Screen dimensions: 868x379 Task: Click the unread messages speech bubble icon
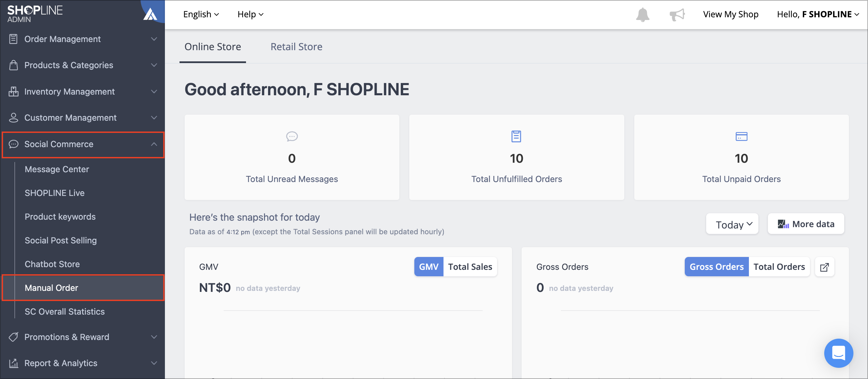click(292, 136)
